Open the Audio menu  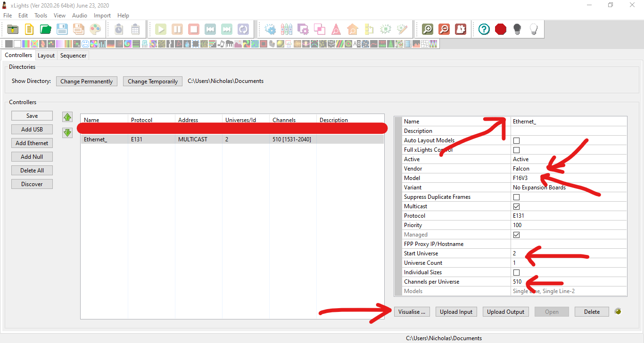click(x=80, y=16)
